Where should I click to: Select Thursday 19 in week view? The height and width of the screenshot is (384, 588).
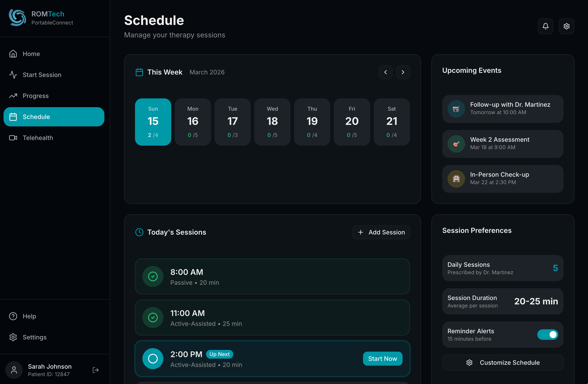click(312, 122)
